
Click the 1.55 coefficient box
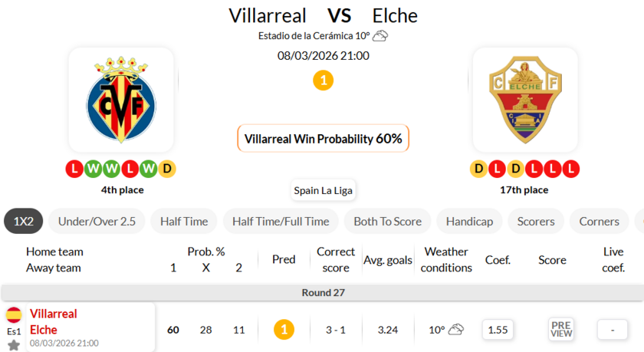498,330
